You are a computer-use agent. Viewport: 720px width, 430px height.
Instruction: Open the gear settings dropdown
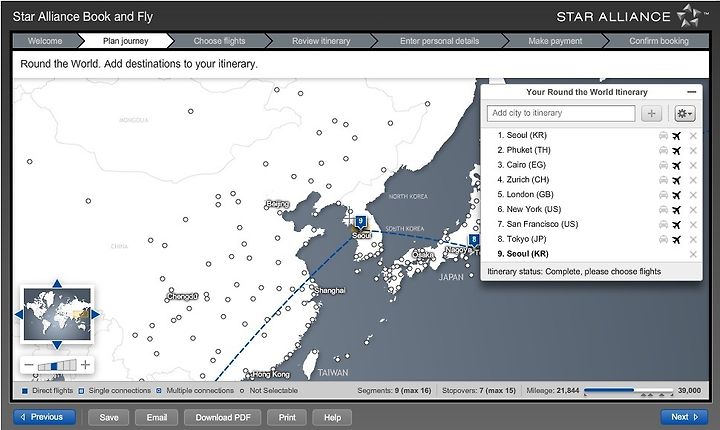[685, 113]
